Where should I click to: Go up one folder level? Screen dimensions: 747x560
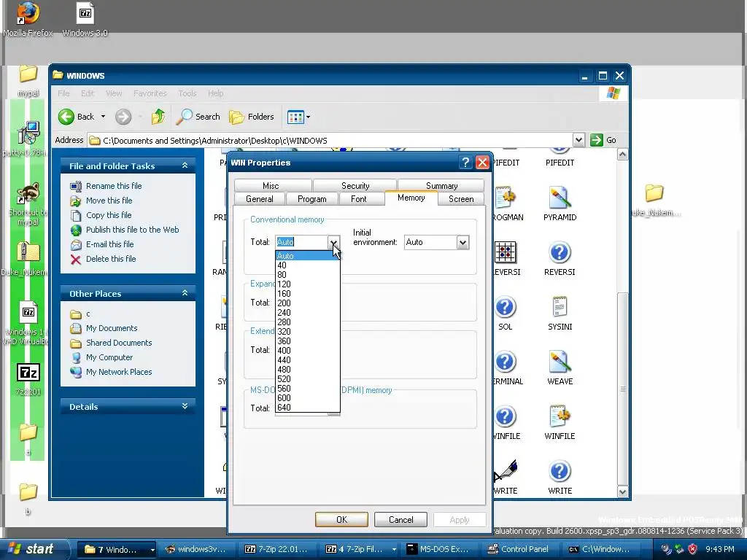(x=158, y=117)
